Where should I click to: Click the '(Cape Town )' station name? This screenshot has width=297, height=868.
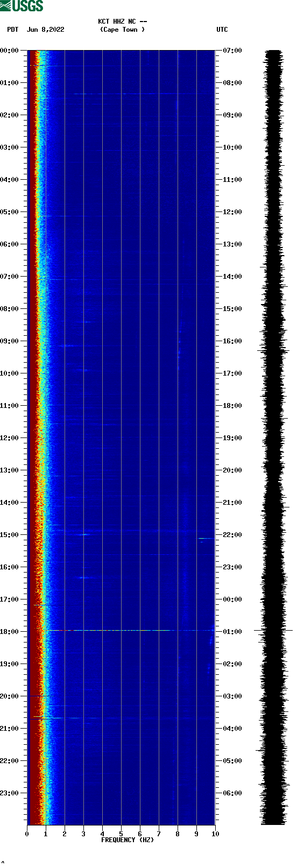pos(123,30)
